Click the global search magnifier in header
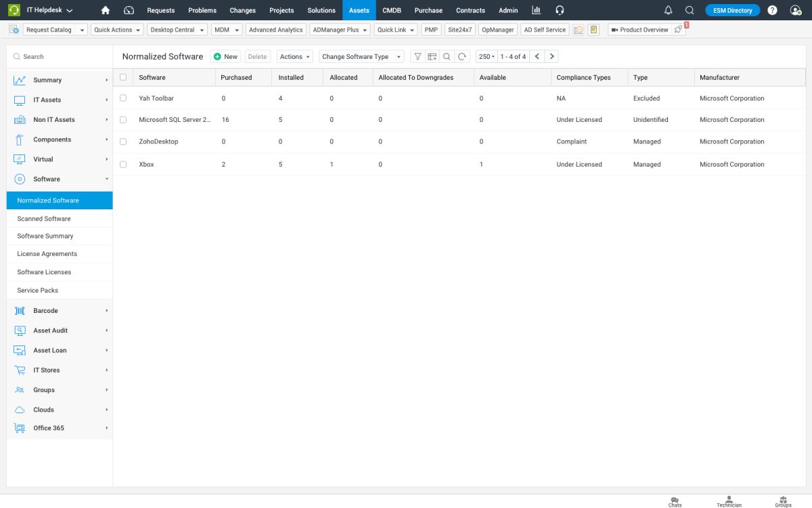The width and height of the screenshot is (812, 508). coord(690,10)
